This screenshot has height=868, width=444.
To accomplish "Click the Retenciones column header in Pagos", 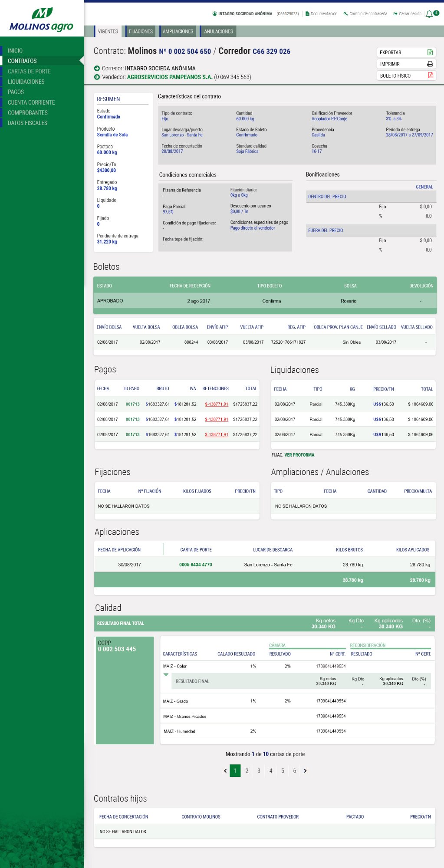I will click(215, 388).
